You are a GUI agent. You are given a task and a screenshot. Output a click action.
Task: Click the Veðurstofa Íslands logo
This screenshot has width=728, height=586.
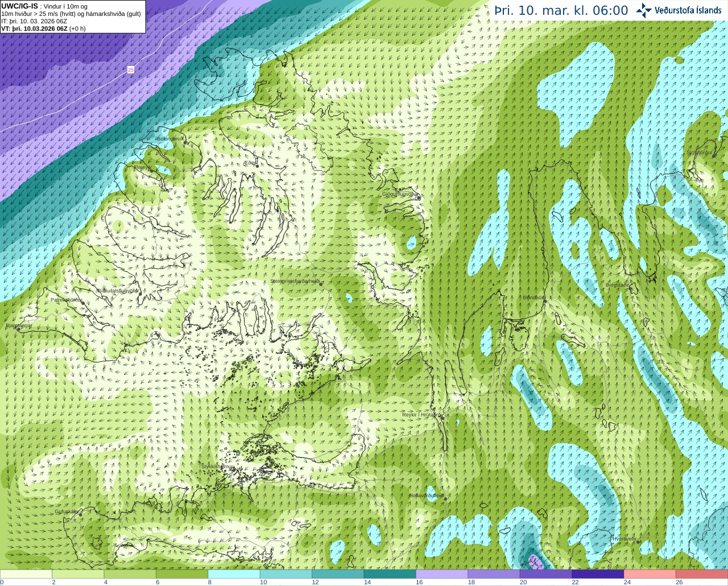tap(679, 10)
